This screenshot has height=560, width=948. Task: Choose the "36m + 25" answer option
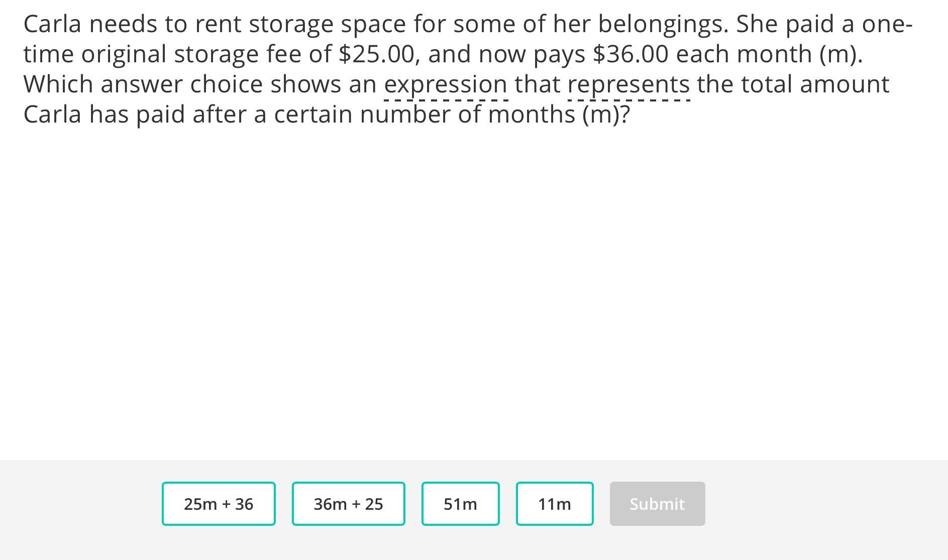348,504
